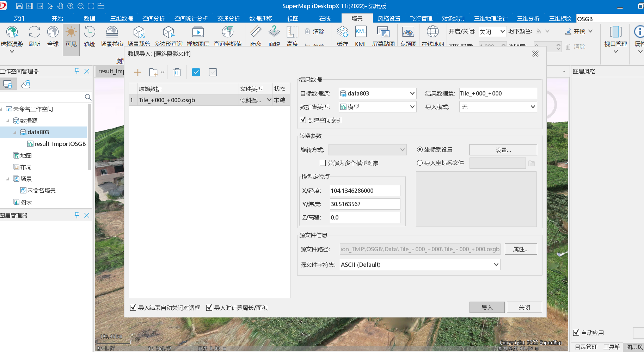Click the coordinate system Settings (设置...) button
644x352 pixels.
click(x=503, y=150)
